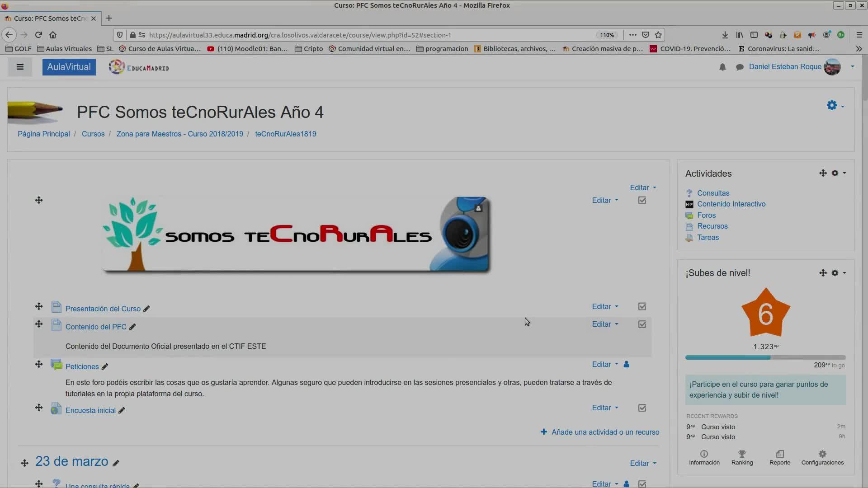Image resolution: width=868 pixels, height=488 pixels.
Task: Toggle completion checkbox for Presentación del Curso
Action: click(x=642, y=306)
